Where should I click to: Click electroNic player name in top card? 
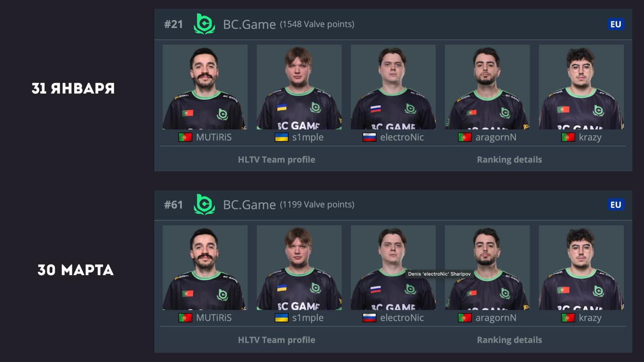[x=402, y=137]
